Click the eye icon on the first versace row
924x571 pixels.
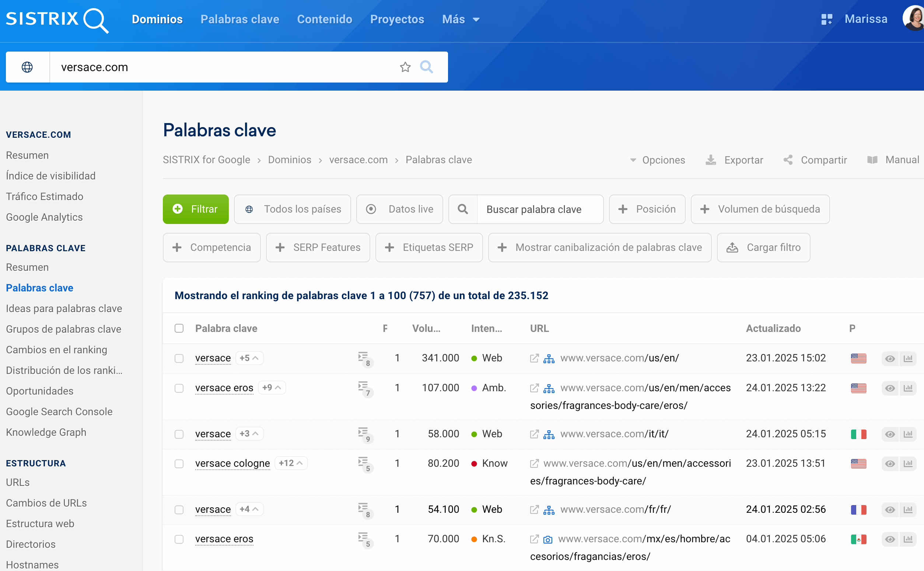[890, 358]
